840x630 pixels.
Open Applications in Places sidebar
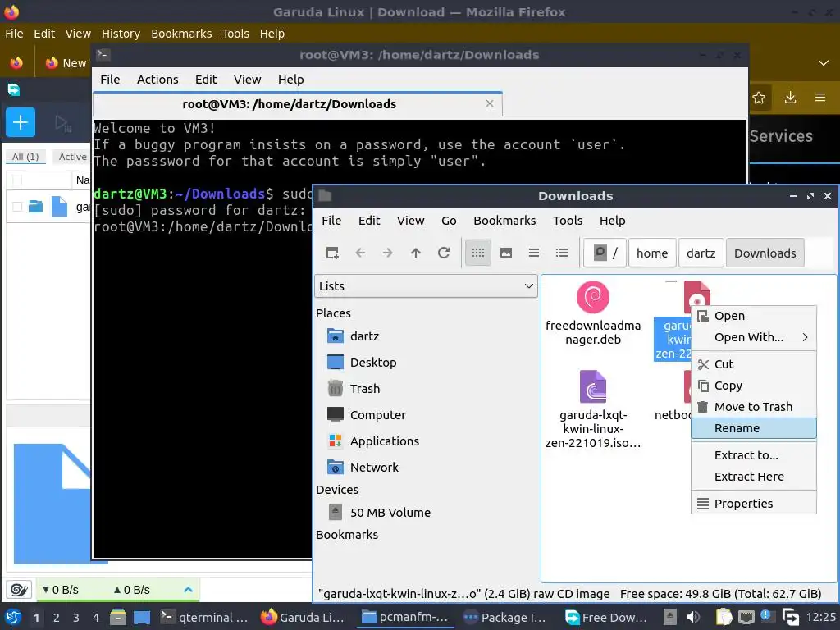point(373,441)
